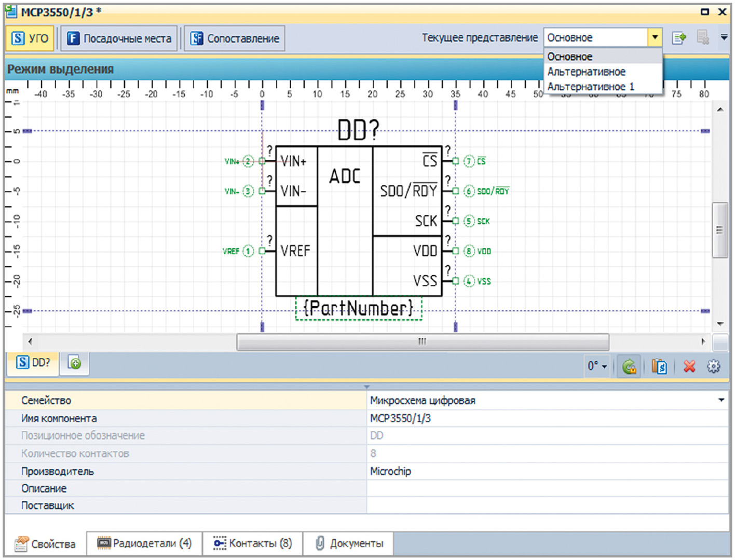Open the Документы tab

pos(349,543)
